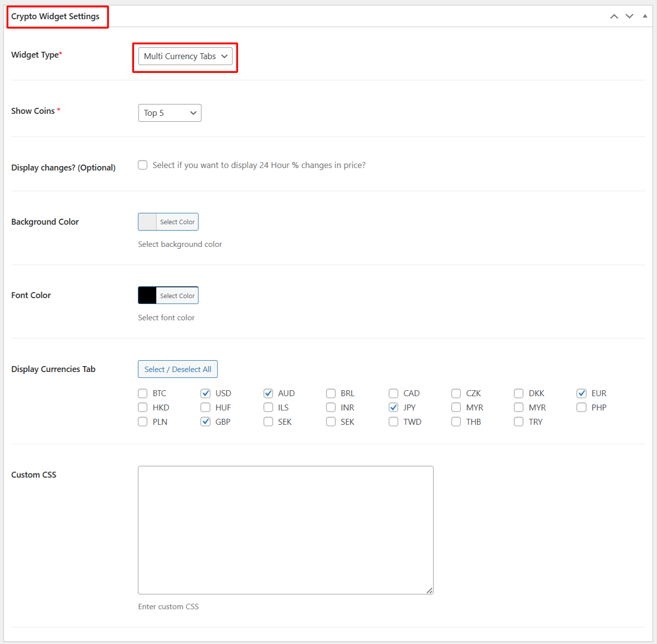Collapse the Crypto Widget Settings panel
Viewport: 657px width, 644px height.
point(645,16)
